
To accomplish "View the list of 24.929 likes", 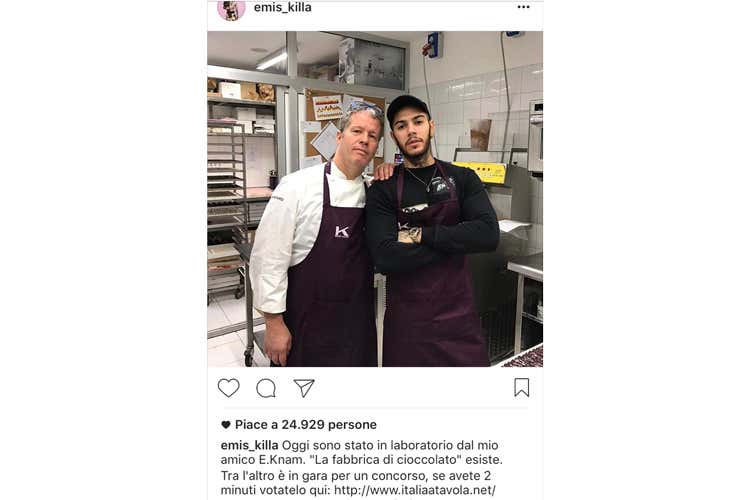I will (306, 424).
